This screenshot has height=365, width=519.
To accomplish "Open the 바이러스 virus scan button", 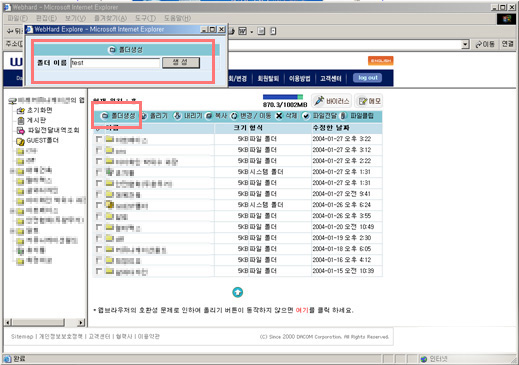I will (x=332, y=101).
